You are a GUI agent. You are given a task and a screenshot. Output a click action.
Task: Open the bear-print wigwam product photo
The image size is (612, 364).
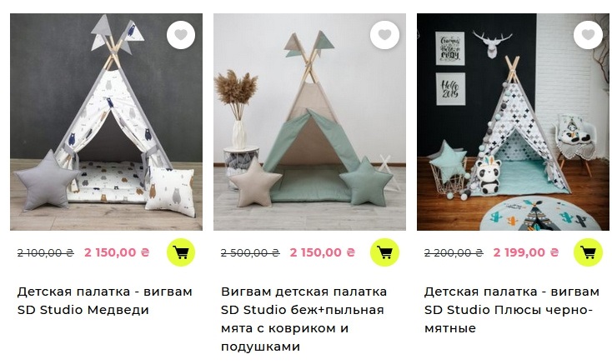coord(106,122)
